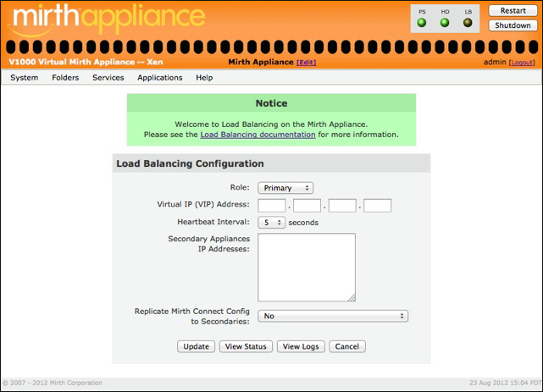The height and width of the screenshot is (392, 543).
Task: Click the fourth Virtual IP octet field
Action: [x=378, y=206]
